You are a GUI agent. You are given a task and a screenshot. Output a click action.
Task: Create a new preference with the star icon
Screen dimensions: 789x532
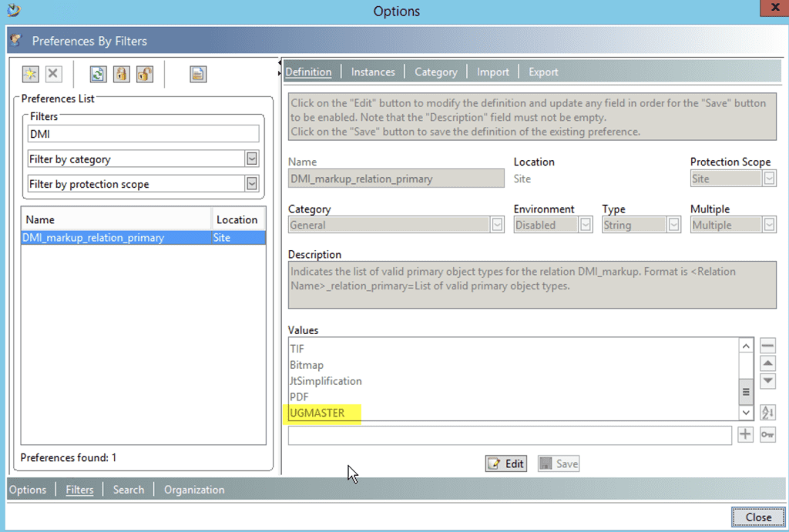[29, 73]
